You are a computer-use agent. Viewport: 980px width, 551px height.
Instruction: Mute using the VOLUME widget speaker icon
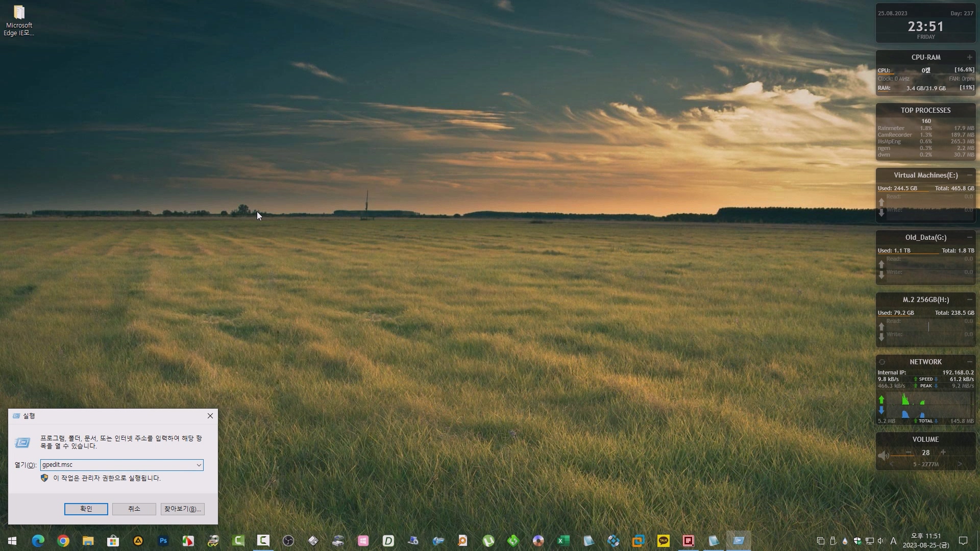(x=883, y=455)
